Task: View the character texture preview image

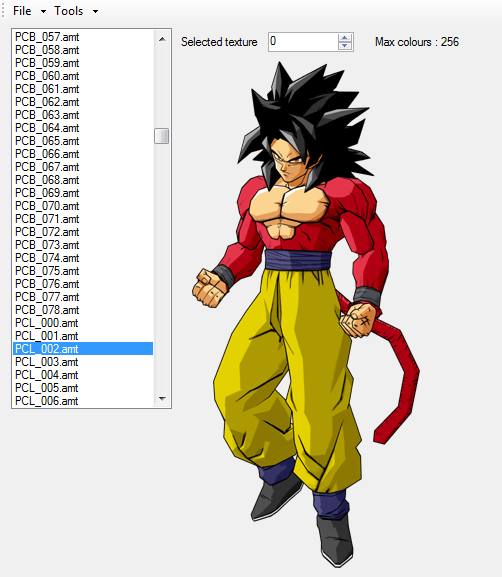Action: [306, 315]
